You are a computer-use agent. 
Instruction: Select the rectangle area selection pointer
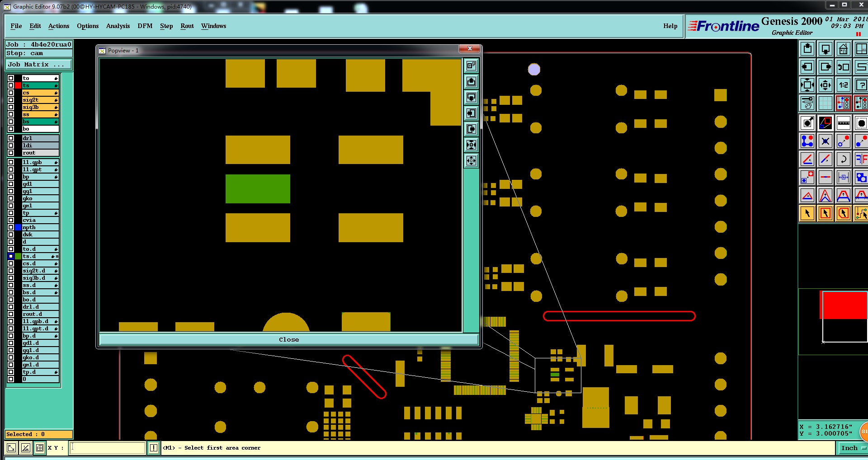826,213
